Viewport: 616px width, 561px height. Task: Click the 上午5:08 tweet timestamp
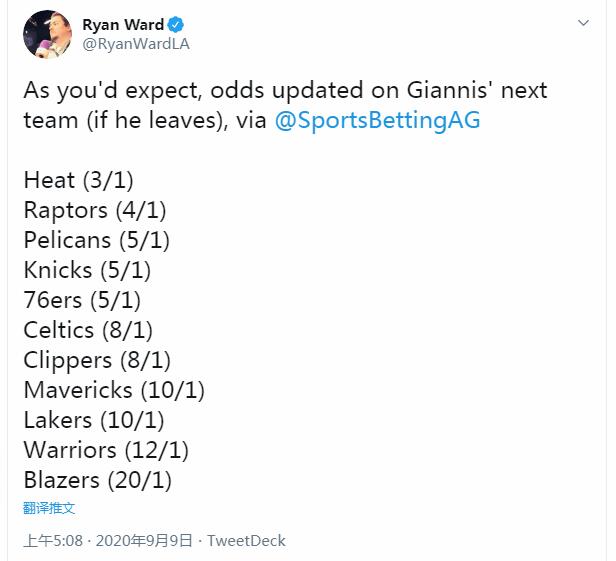pos(53,541)
